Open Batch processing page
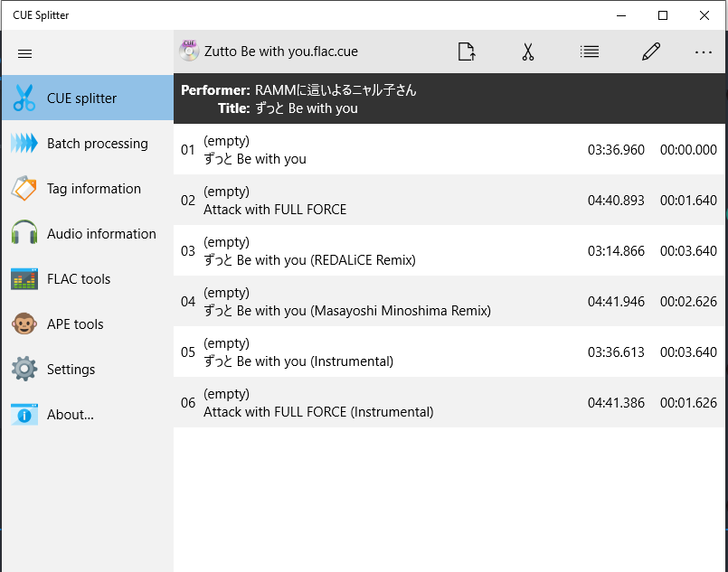Image resolution: width=728 pixels, height=572 pixels. (87, 144)
